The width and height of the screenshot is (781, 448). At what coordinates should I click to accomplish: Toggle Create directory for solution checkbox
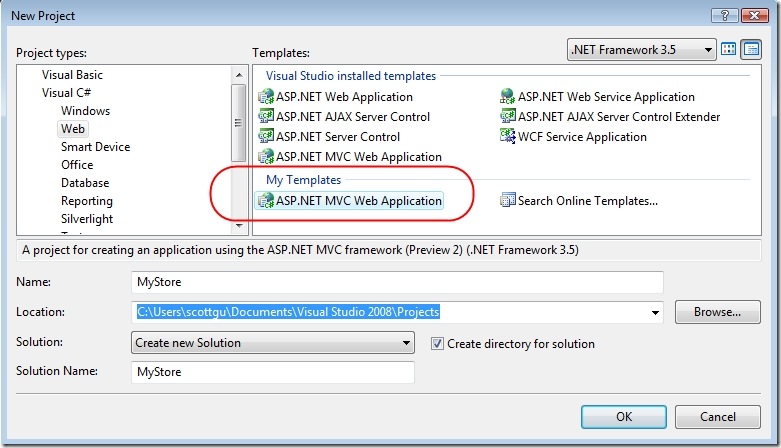[437, 343]
